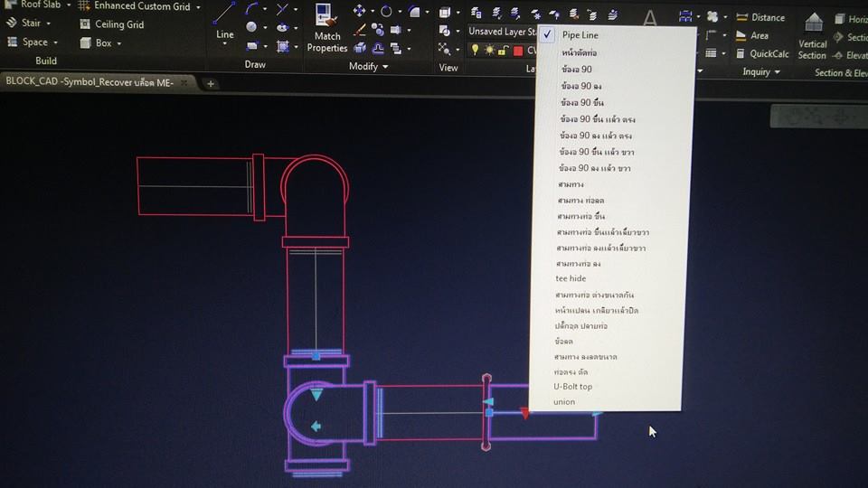Select 'ข้อลด' menu entry
Image resolution: width=868 pixels, height=488 pixels.
(564, 341)
